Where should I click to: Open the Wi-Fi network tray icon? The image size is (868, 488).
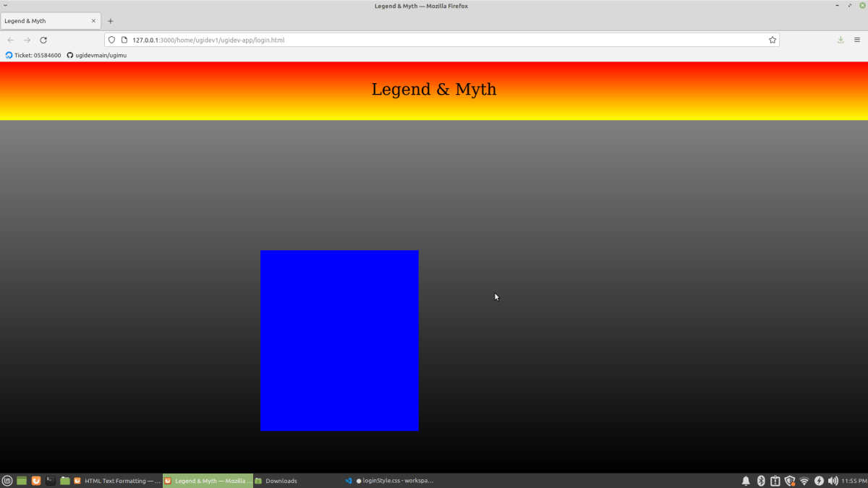point(804,481)
